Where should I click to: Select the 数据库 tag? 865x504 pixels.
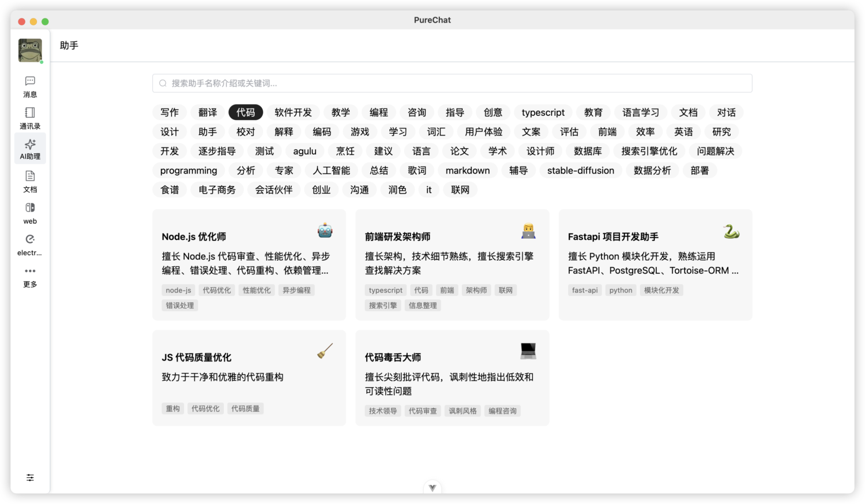[588, 151]
